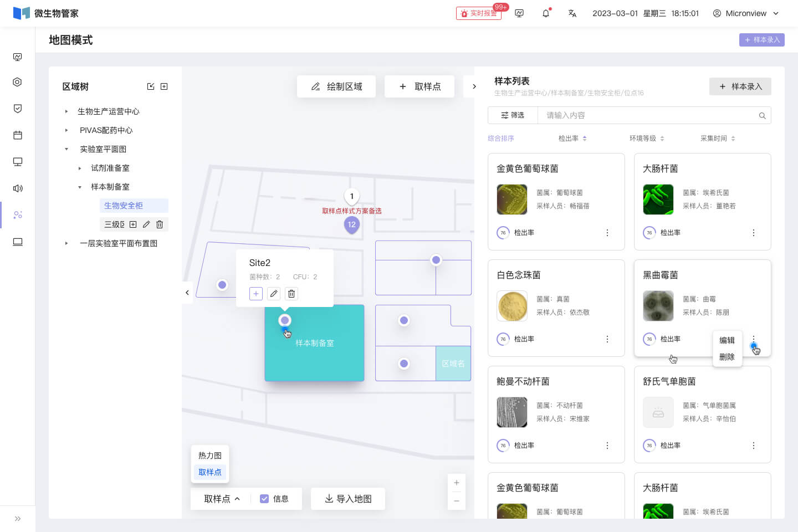The height and width of the screenshot is (532, 798).
Task: Sort the sample list by 检出率
Action: (572, 139)
